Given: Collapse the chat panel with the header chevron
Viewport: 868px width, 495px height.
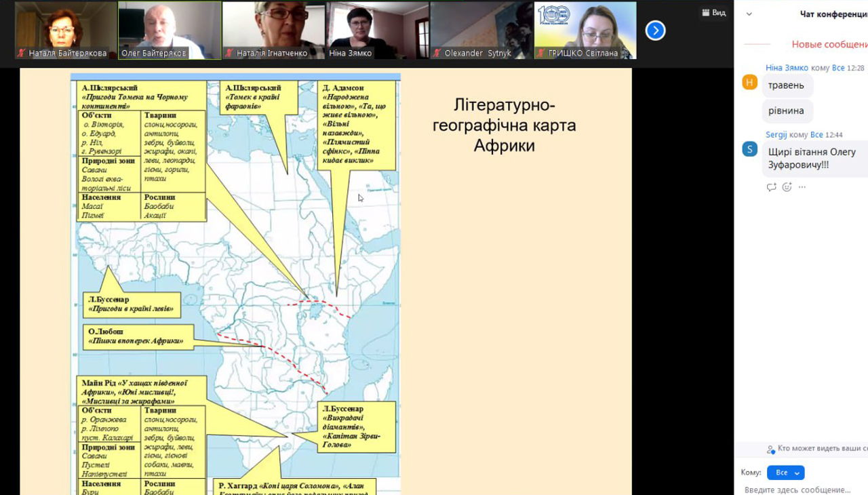Looking at the screenshot, I should point(749,14).
